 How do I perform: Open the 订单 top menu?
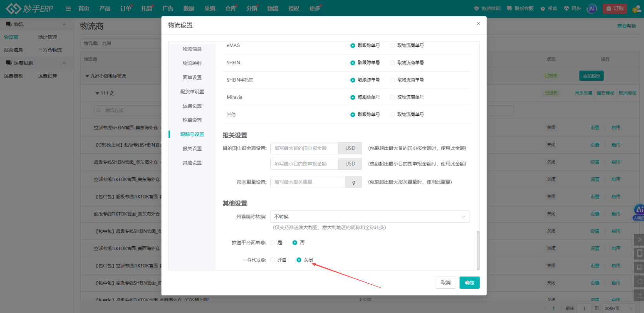[126, 8]
